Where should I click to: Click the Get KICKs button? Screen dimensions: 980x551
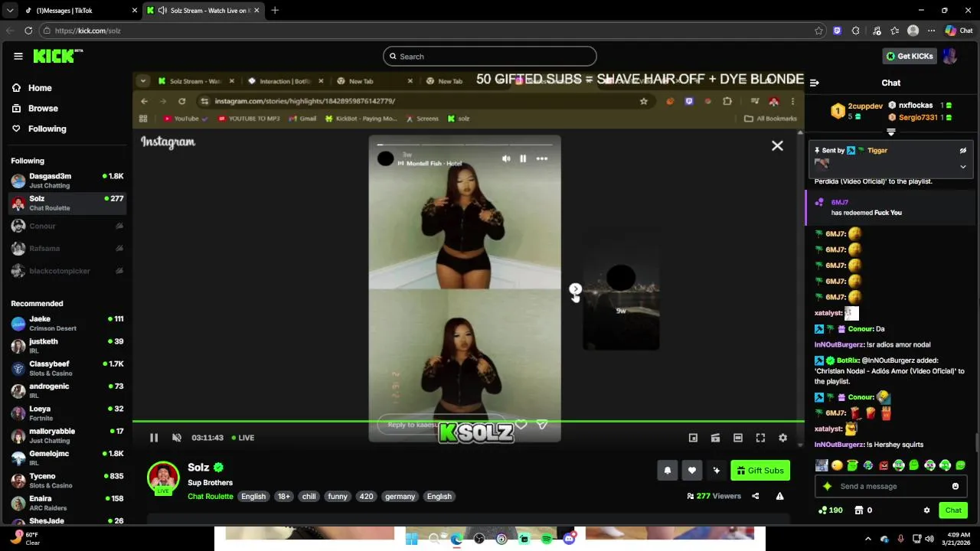coord(910,56)
